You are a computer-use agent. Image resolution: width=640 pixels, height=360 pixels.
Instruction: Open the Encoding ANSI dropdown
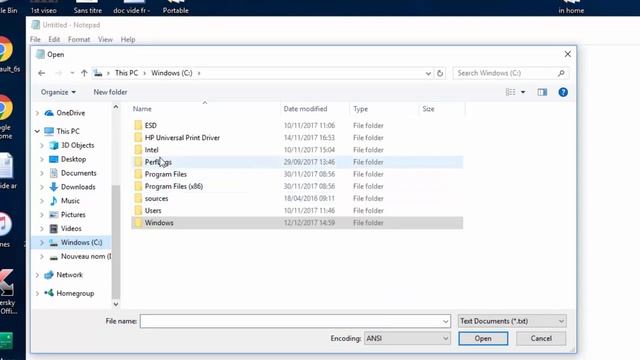[407, 338]
